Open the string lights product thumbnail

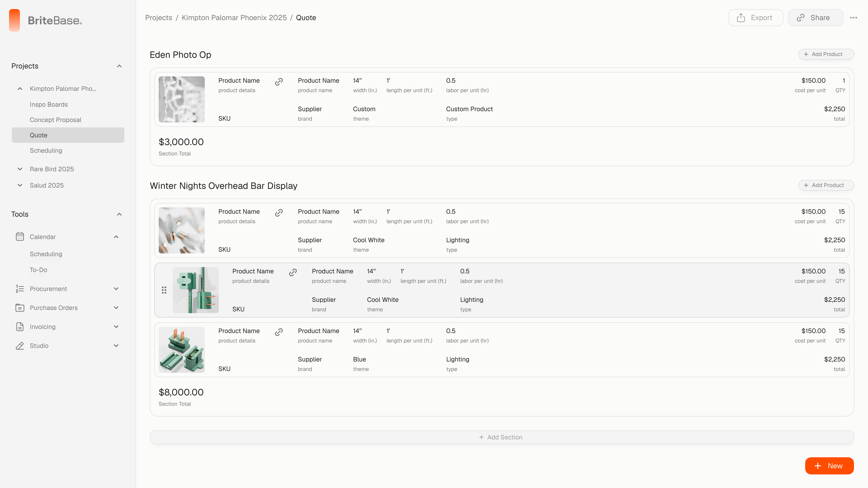tap(182, 99)
